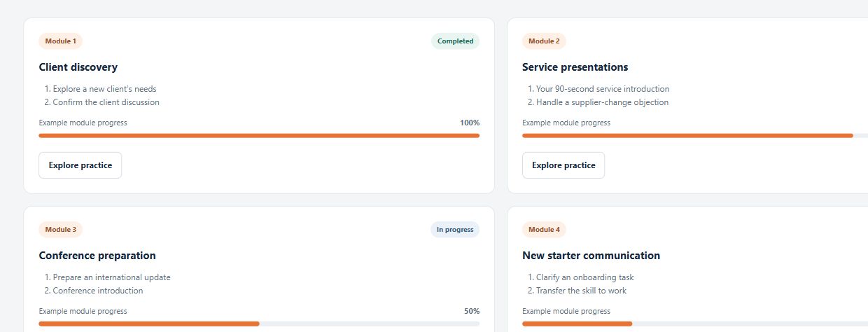The width and height of the screenshot is (868, 332).
Task: Click the New starter communication progress bar
Action: pyautogui.click(x=695, y=324)
